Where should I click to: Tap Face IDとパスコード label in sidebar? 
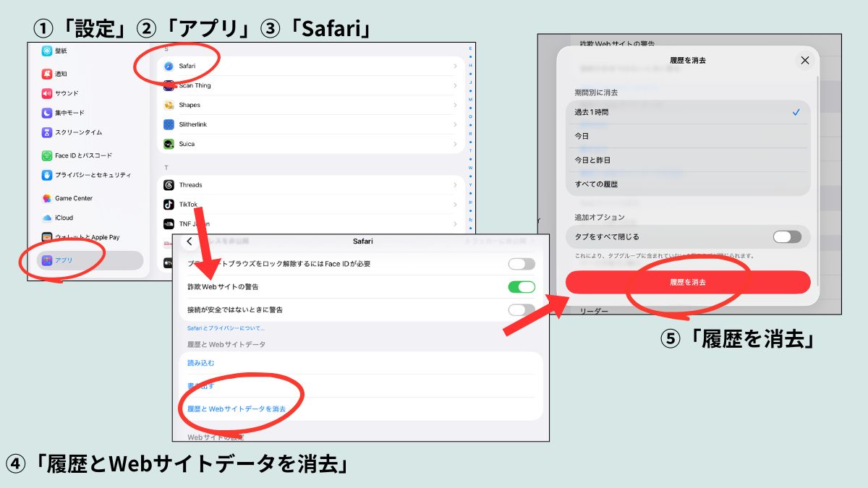[x=84, y=155]
